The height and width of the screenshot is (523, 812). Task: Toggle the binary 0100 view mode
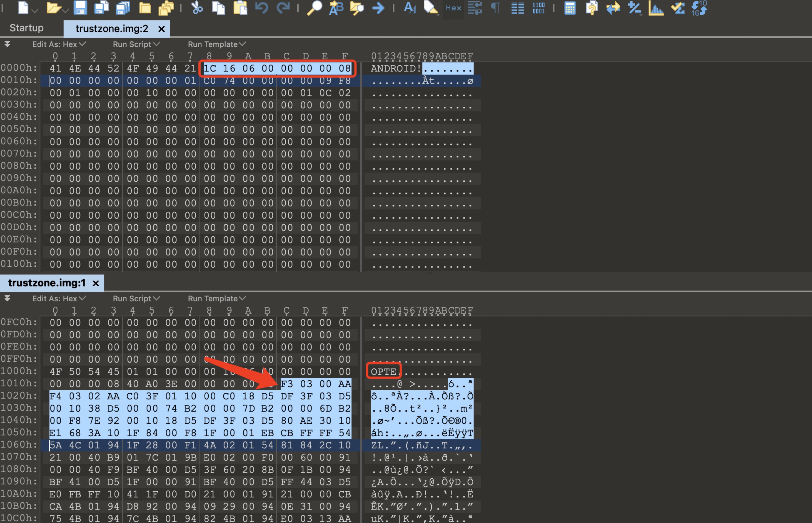[538, 7]
